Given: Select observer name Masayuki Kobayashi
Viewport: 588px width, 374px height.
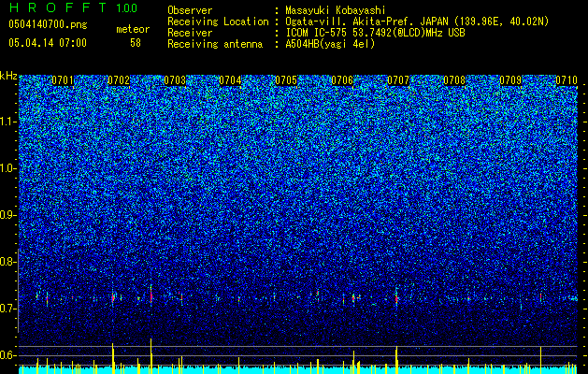Looking at the screenshot, I should tap(336, 10).
